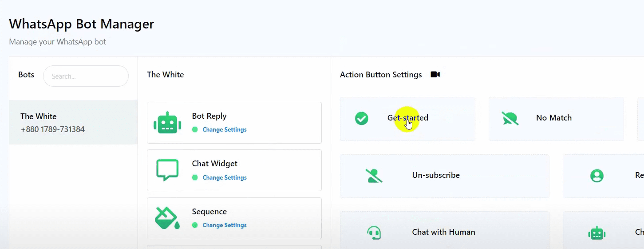Click the Chat with Human headset icon
Viewport: 644px width, 249px height.
(x=374, y=233)
